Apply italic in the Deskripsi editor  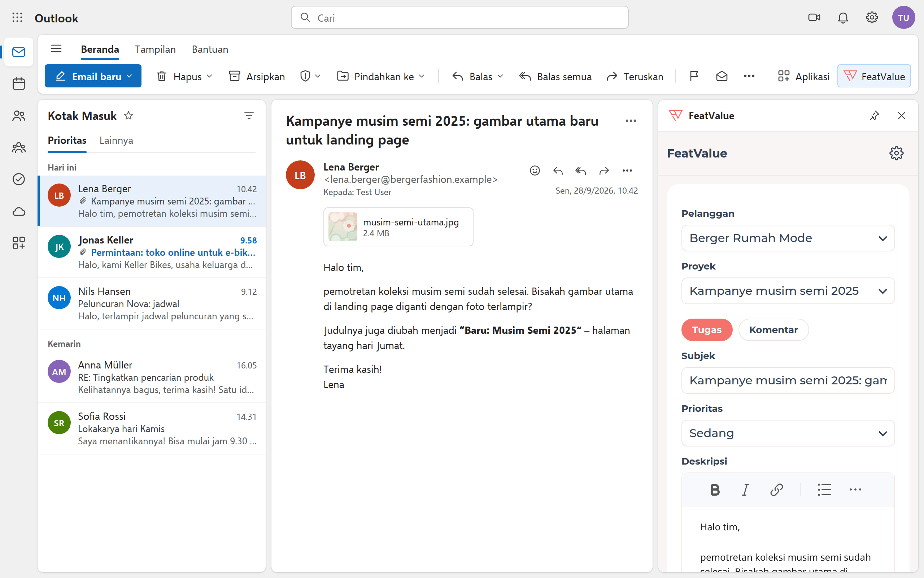pos(745,490)
